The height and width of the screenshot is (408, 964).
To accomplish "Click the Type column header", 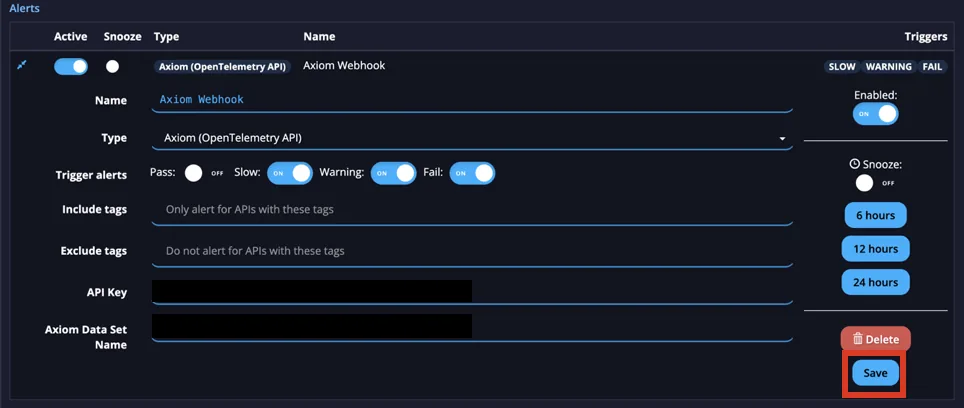I will [x=166, y=37].
